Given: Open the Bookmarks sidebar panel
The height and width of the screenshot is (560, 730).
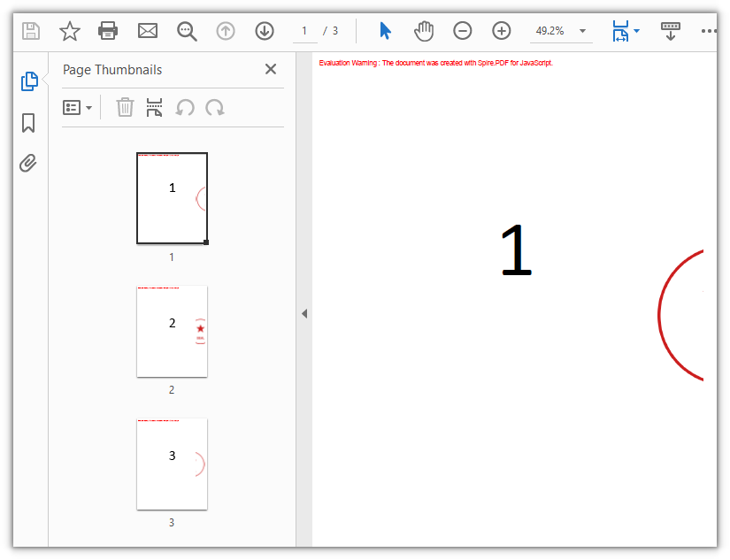Looking at the screenshot, I should [28, 123].
